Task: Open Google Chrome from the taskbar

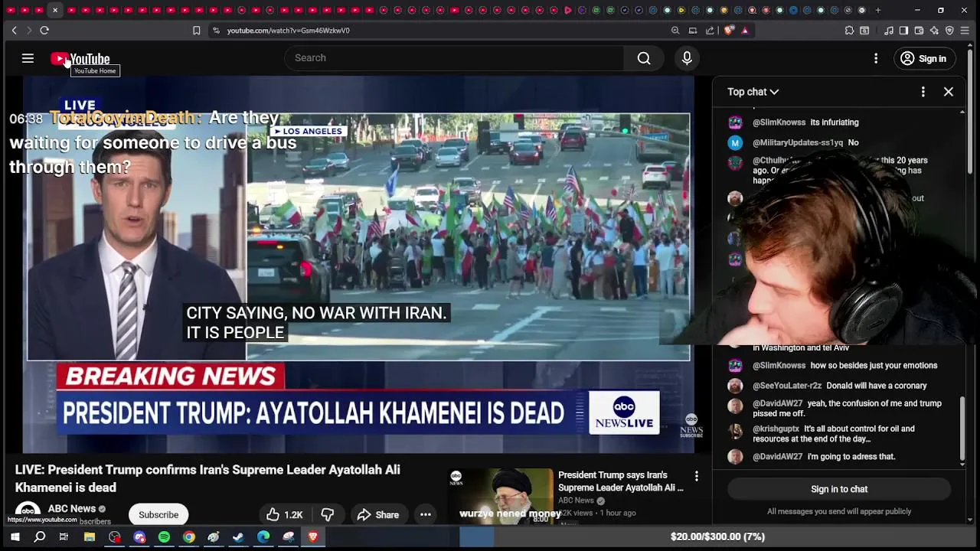Action: [188, 537]
